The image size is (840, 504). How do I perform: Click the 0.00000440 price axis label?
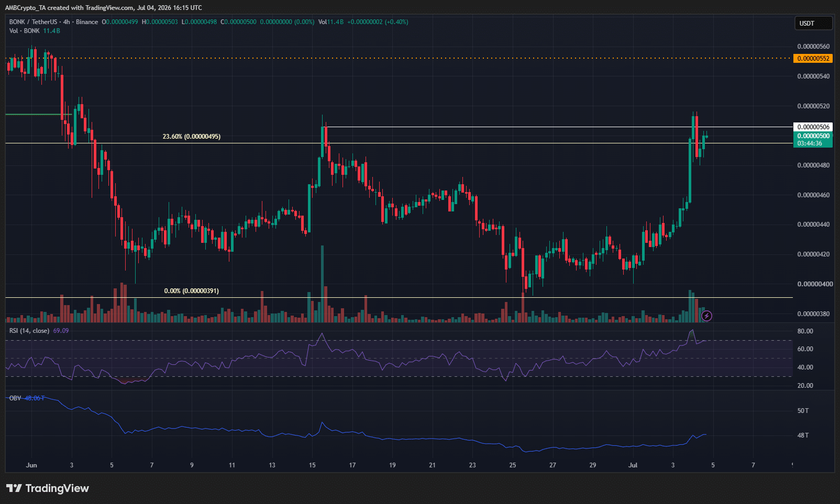coord(813,225)
